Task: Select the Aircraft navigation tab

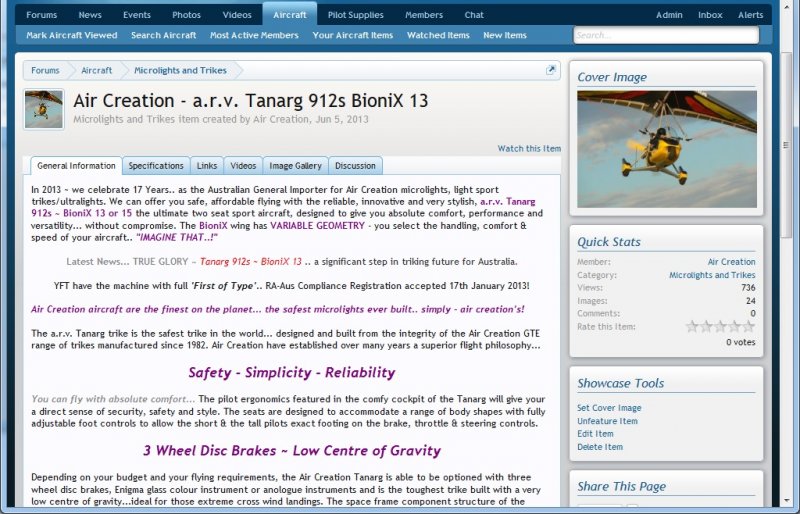Action: click(x=289, y=14)
